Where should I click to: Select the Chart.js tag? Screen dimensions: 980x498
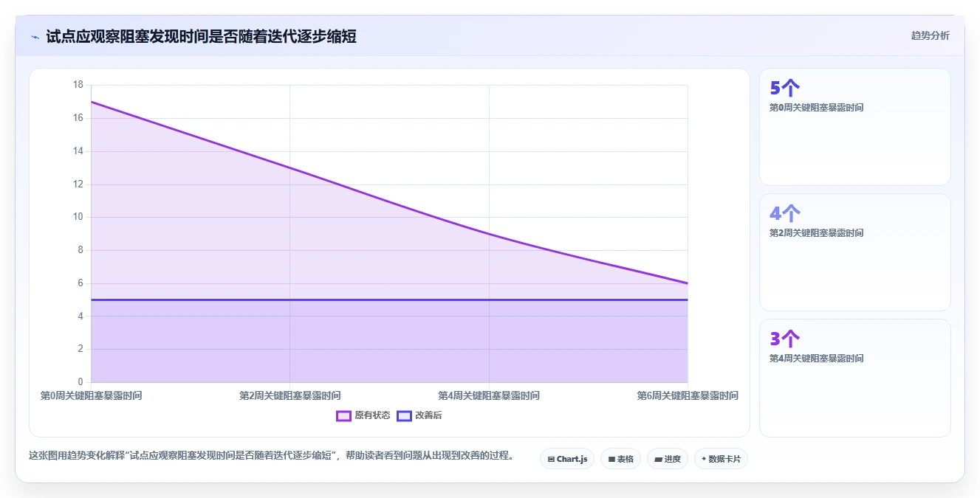pyautogui.click(x=567, y=459)
